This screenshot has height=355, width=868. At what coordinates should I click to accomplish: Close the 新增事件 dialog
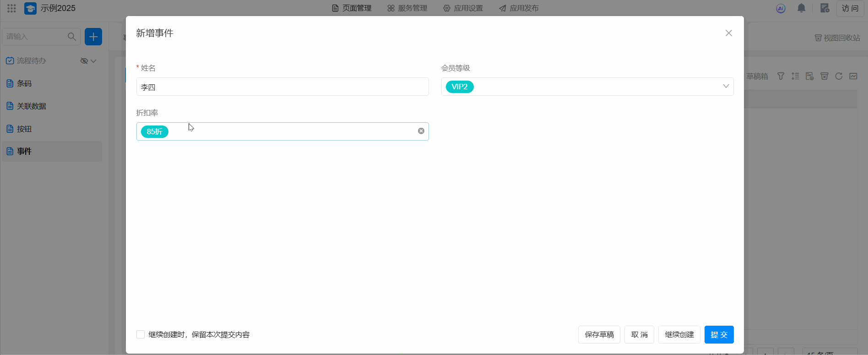tap(728, 33)
